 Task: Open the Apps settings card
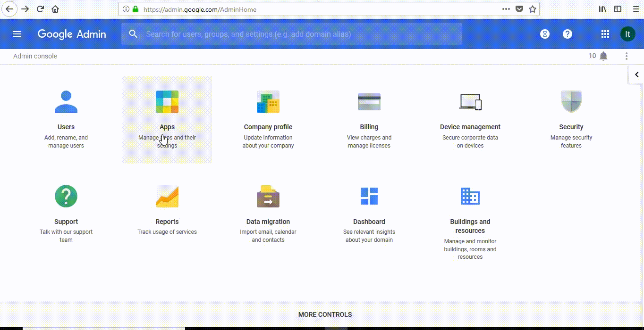point(167,120)
